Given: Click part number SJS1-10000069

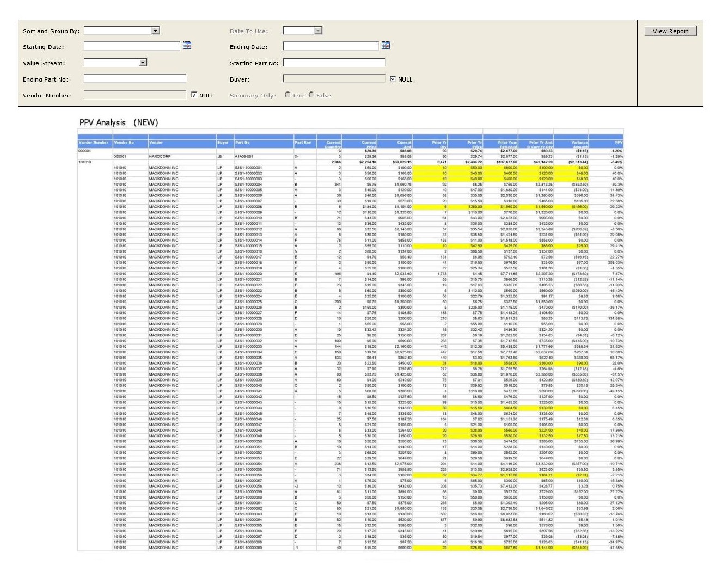Looking at the screenshot, I should click(248, 548).
